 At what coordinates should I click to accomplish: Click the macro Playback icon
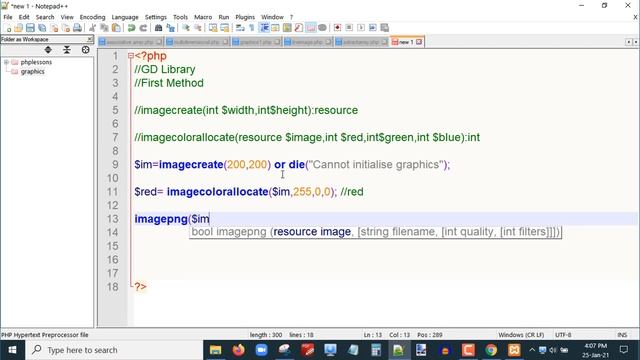tap(361, 28)
